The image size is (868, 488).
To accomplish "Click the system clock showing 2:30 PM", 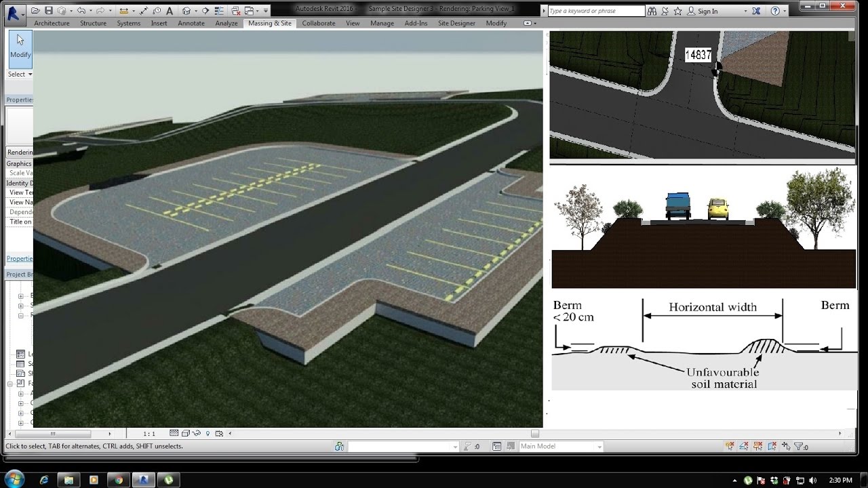I will (840, 480).
